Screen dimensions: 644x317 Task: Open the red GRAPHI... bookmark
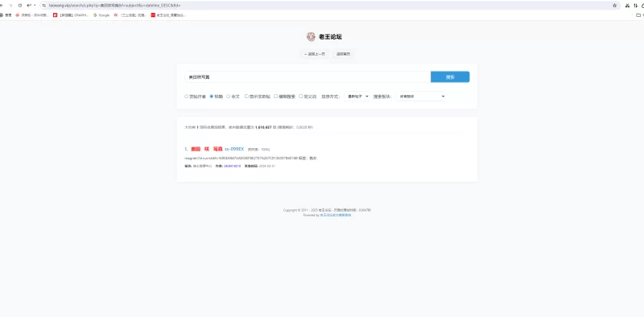(x=71, y=15)
